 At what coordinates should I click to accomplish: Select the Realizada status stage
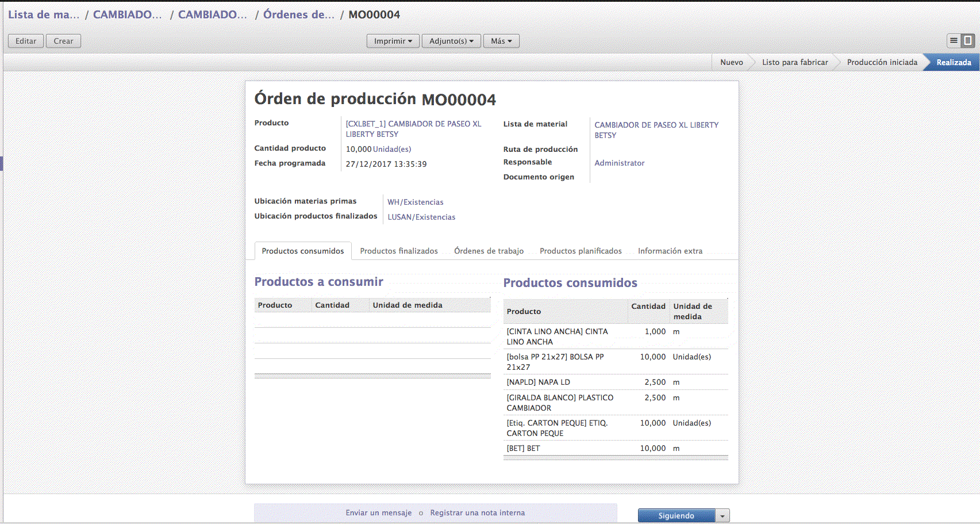tap(953, 62)
